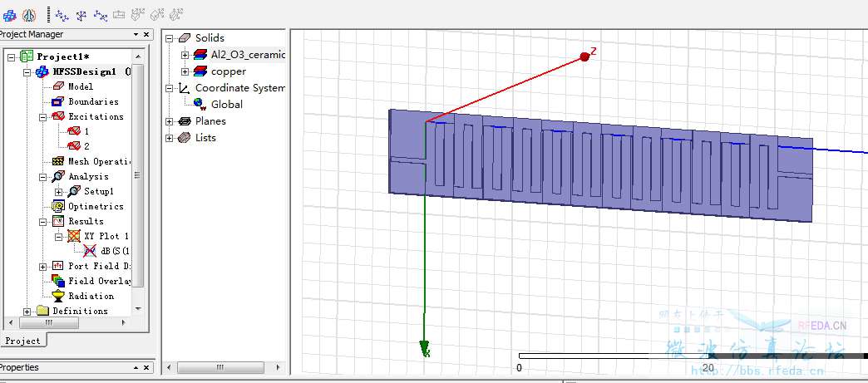Click the model tree scroll-right arrow

coord(279,367)
